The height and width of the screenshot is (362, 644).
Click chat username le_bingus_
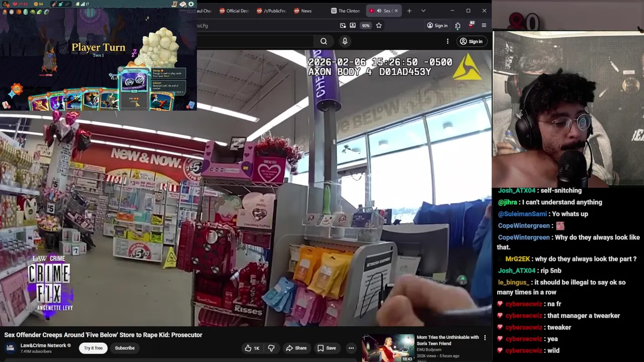[x=513, y=282]
